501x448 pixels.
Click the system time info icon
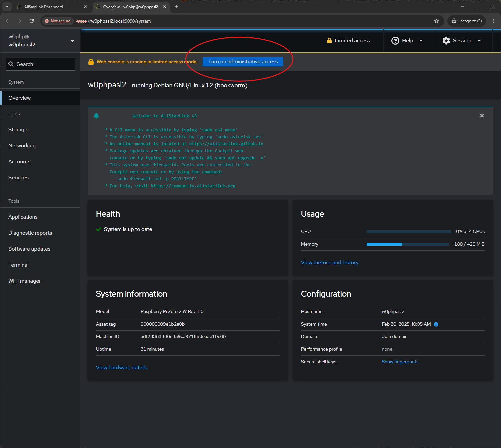(436, 324)
